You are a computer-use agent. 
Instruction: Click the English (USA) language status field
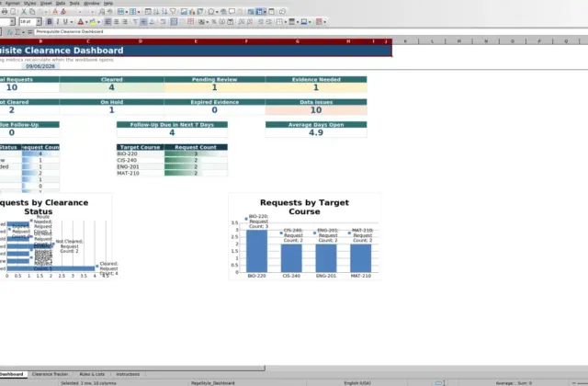(357, 383)
